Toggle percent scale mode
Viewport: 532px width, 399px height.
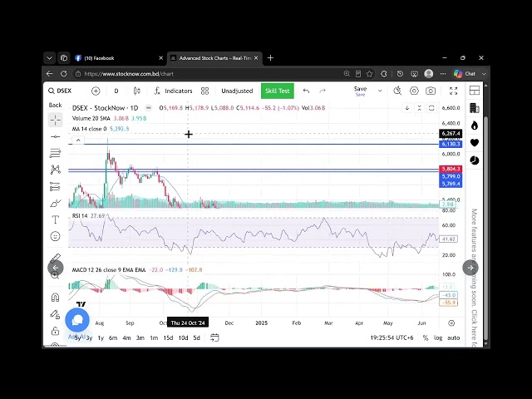[426, 338]
